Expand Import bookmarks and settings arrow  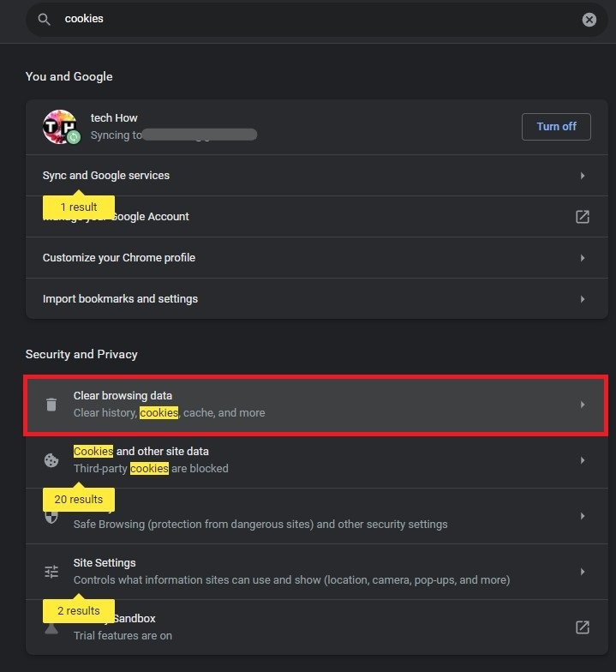pyautogui.click(x=583, y=299)
